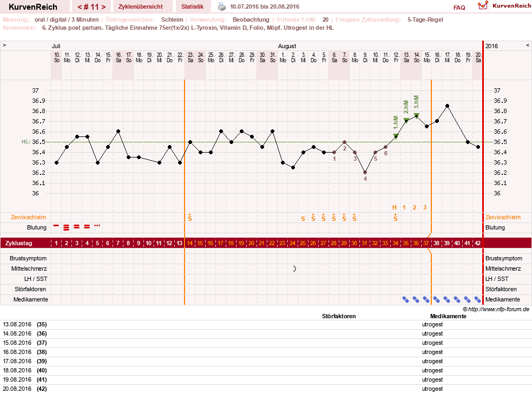Screen dimensions: 532x413
Task: Click the 10. So date column header
Action: tap(57, 57)
